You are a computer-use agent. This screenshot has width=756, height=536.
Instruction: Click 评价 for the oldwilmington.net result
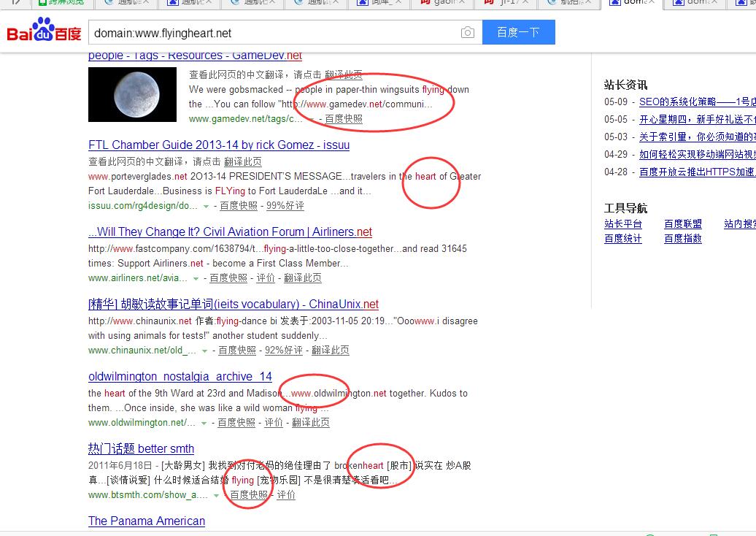[274, 423]
